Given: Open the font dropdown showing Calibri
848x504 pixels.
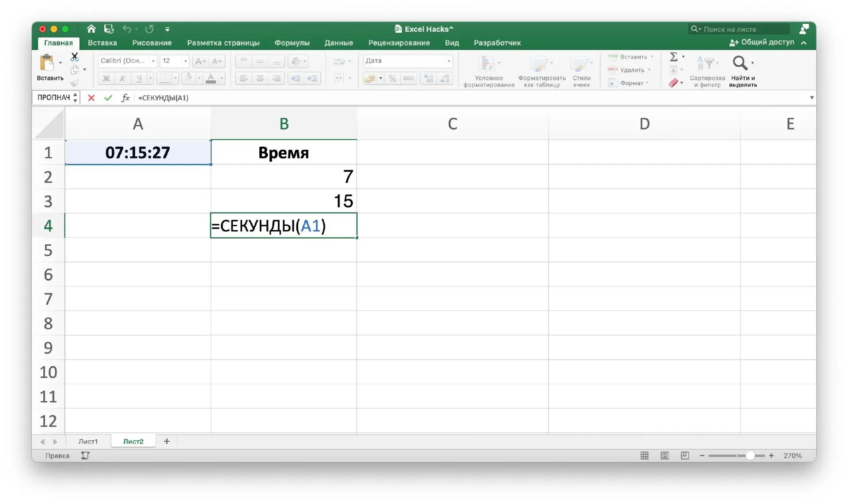Looking at the screenshot, I should (x=127, y=61).
